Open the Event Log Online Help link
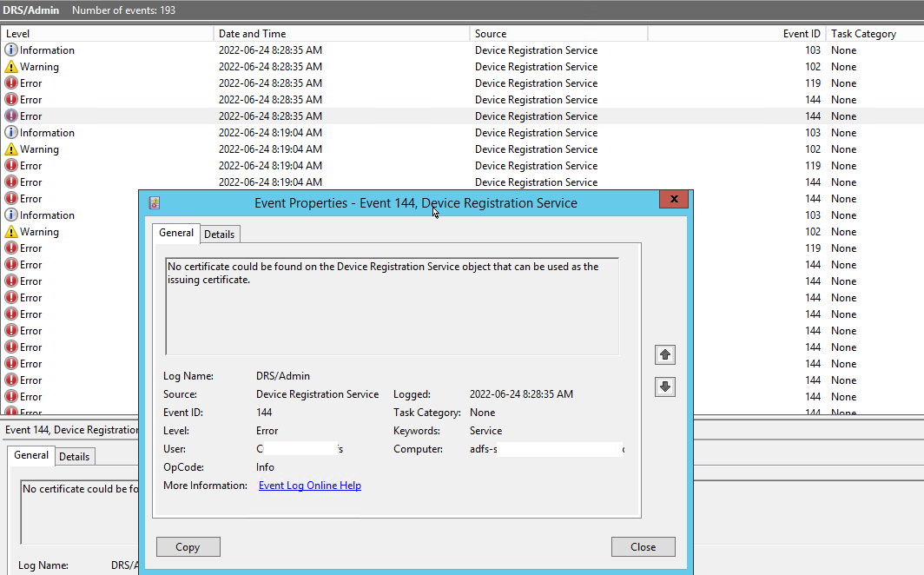The height and width of the screenshot is (575, 924). coord(309,485)
